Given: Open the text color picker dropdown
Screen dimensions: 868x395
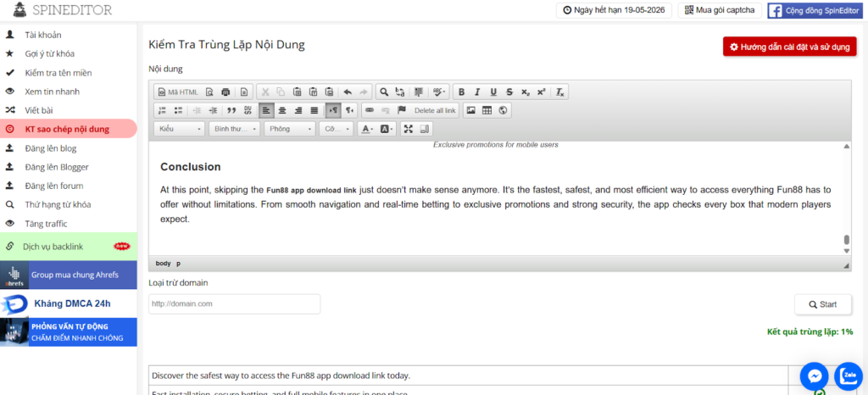Looking at the screenshot, I should [x=367, y=129].
